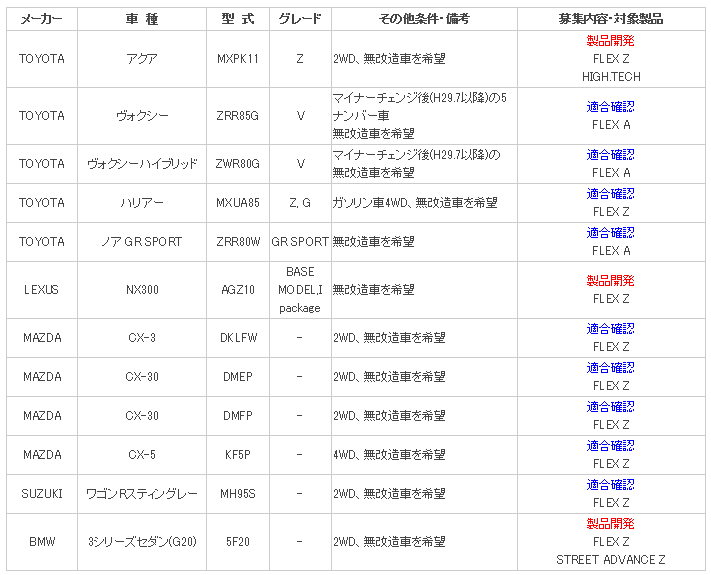Select model code AGZ10
Image resolution: width=711 pixels, height=575 pixels.
pos(238,290)
